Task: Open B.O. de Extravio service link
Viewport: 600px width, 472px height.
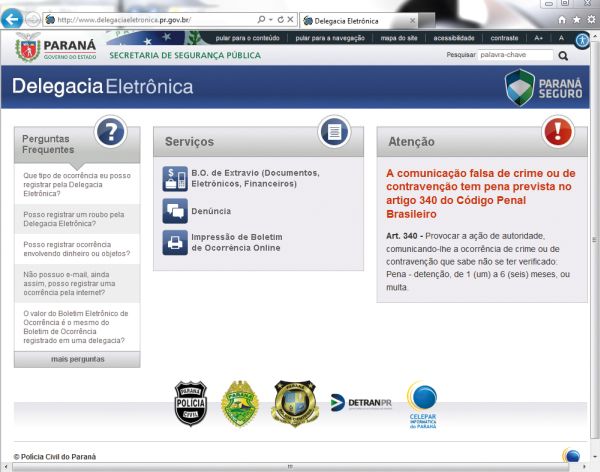Action: (242, 178)
